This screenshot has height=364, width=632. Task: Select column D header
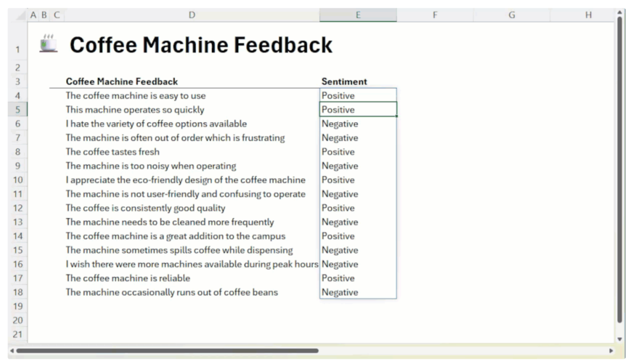coord(192,15)
